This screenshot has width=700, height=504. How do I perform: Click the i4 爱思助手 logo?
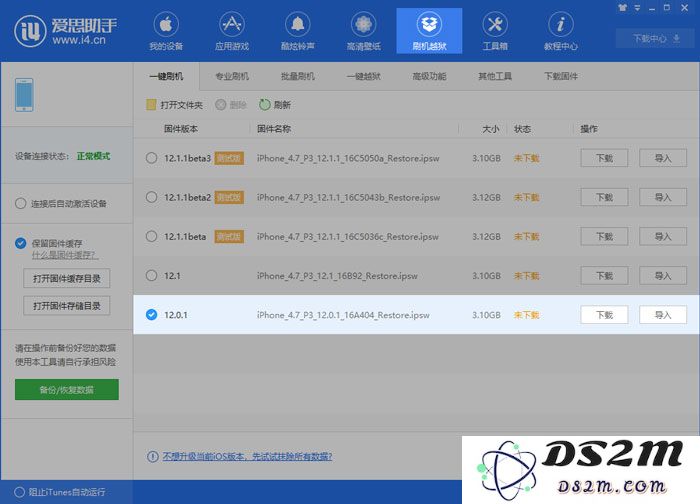click(x=65, y=30)
